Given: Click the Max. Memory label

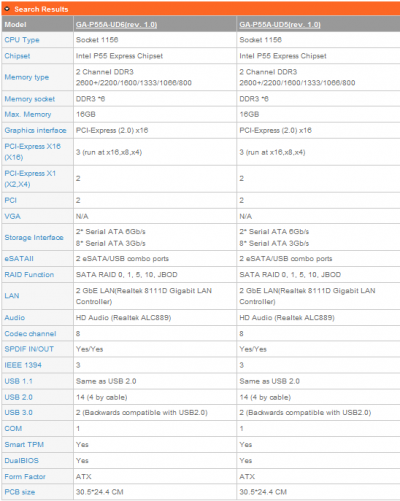Looking at the screenshot, I should click(28, 114).
